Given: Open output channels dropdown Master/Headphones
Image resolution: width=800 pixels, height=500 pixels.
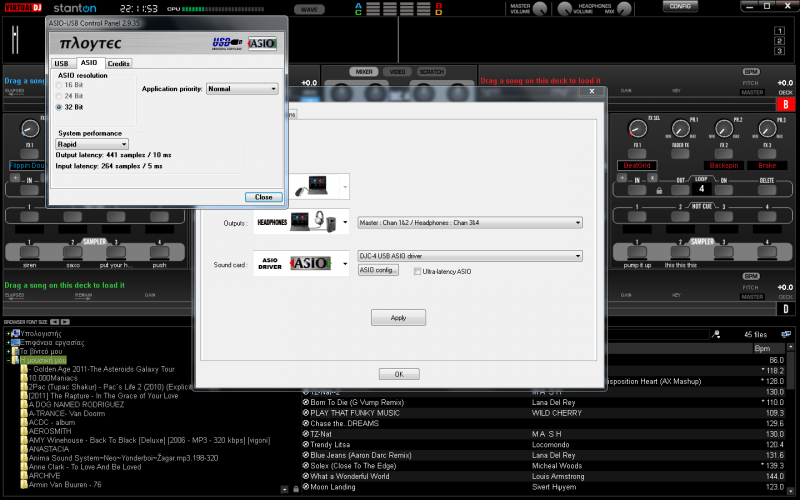Looking at the screenshot, I should point(470,222).
